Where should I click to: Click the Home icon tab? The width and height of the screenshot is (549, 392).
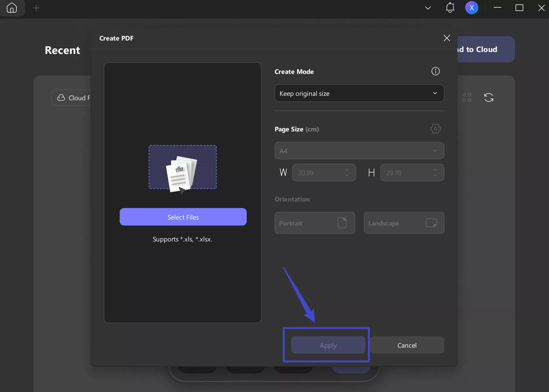tap(12, 8)
